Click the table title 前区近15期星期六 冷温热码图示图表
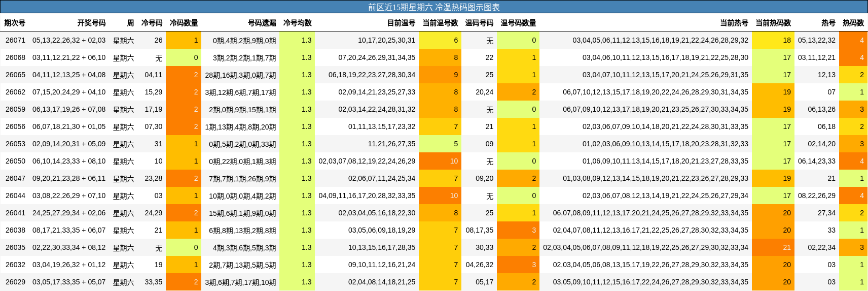This screenshot has height=291, width=868. tap(434, 7)
